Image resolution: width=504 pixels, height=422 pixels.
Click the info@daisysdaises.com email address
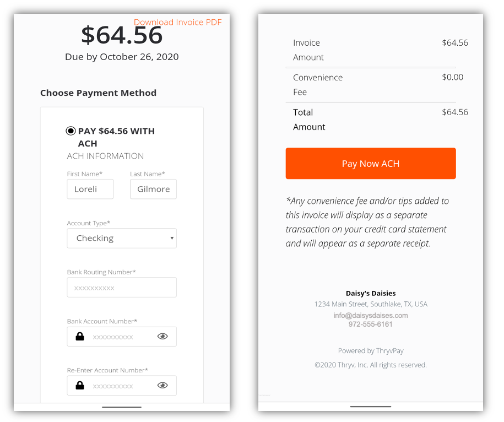coord(371,315)
